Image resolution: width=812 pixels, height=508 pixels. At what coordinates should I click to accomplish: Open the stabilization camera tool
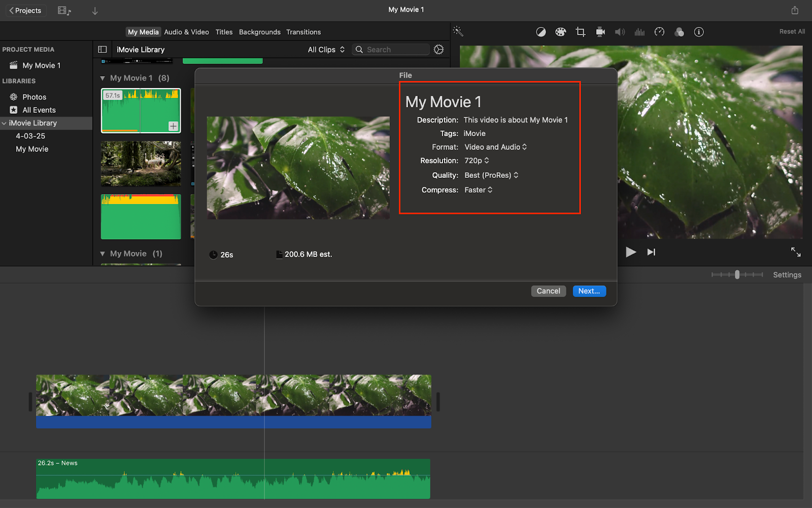tap(600, 32)
